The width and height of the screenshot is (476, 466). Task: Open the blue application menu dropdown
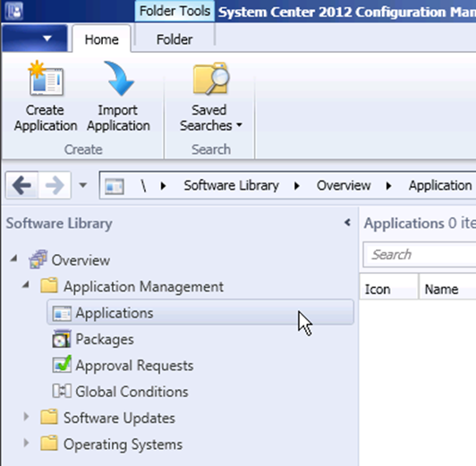coord(34,38)
